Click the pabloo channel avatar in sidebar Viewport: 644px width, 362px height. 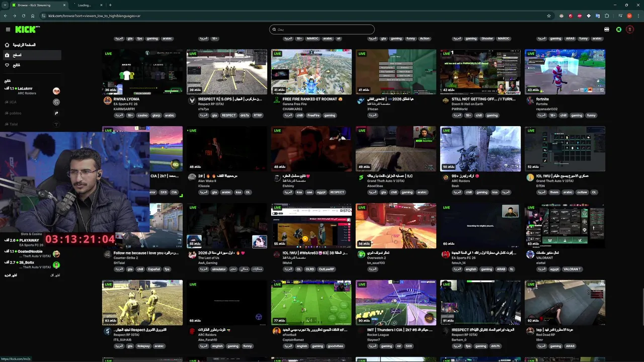[56, 113]
